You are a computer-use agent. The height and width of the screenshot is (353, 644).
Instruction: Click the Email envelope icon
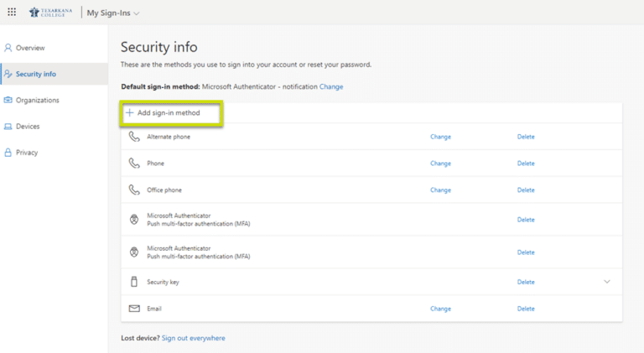134,309
